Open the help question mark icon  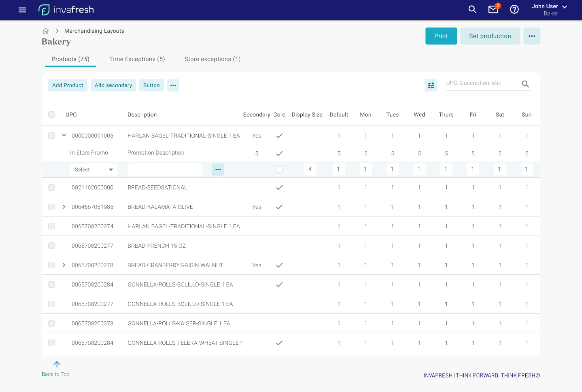tap(514, 10)
